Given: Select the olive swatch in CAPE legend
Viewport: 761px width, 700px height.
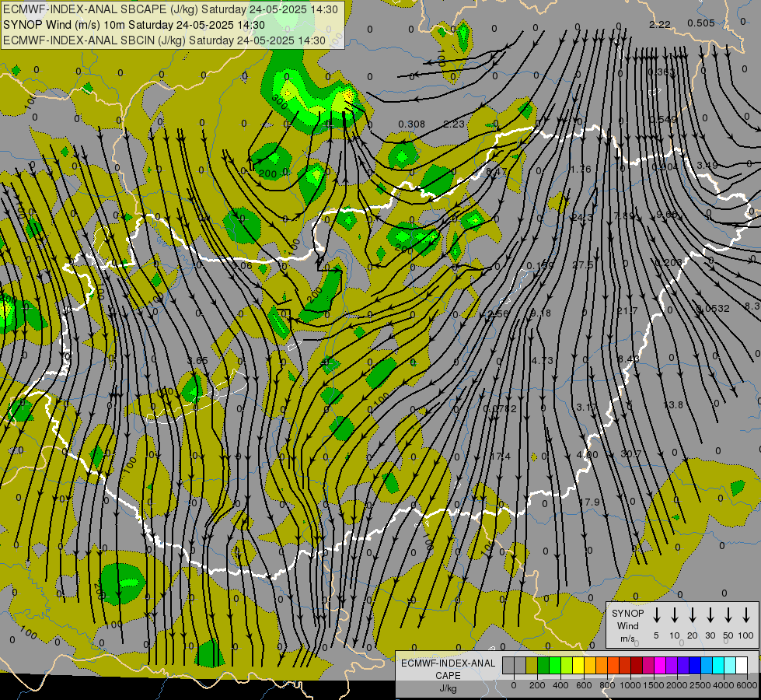Looking at the screenshot, I should tap(532, 665).
